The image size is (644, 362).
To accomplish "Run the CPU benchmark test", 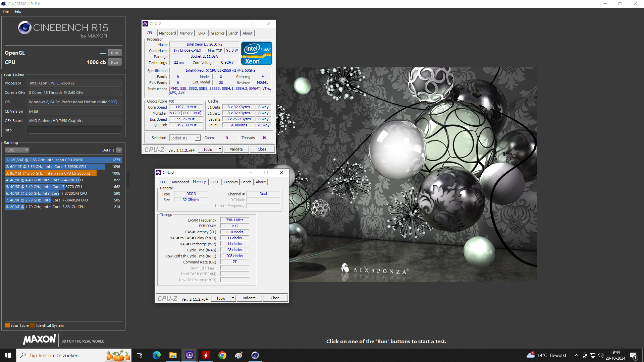I will [114, 62].
